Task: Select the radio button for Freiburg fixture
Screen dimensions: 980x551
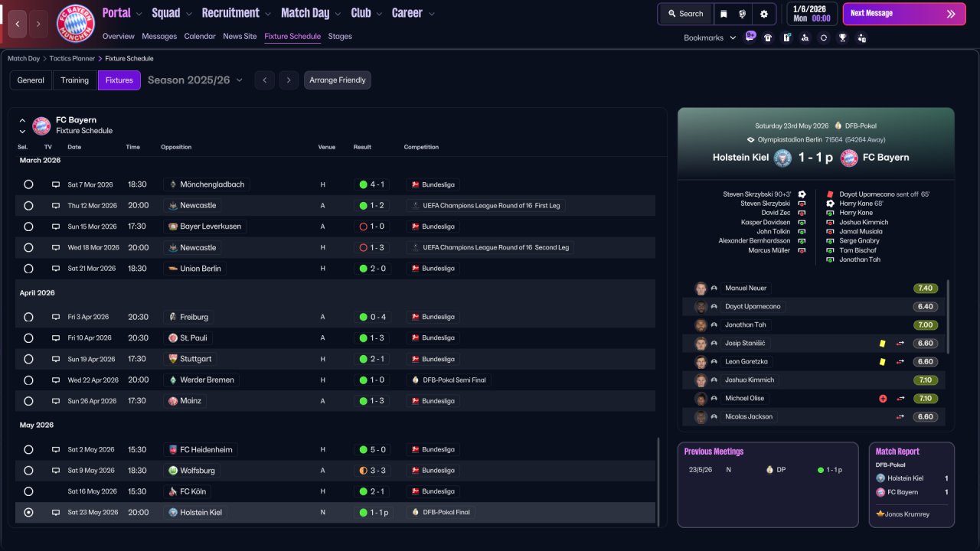Action: pos(28,317)
